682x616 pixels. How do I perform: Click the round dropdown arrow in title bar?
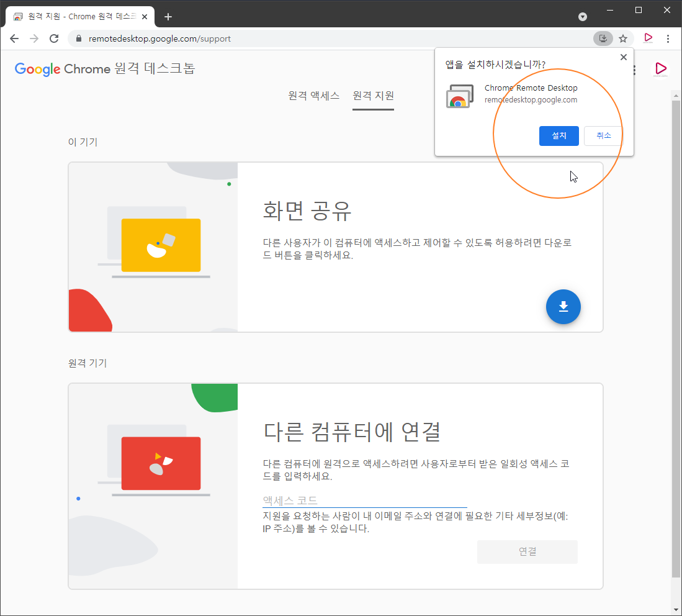[x=583, y=17]
